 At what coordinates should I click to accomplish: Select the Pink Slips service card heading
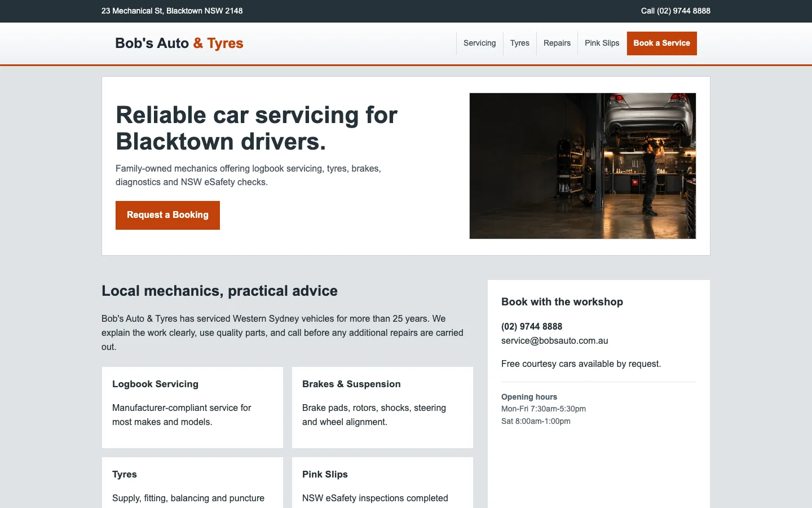tap(325, 474)
